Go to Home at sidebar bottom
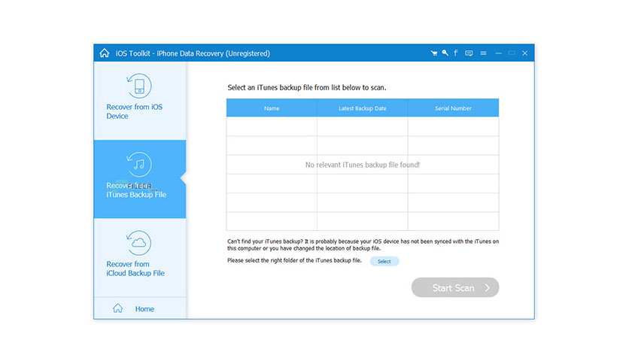Viewport: 629px width, 364px height. (140, 308)
